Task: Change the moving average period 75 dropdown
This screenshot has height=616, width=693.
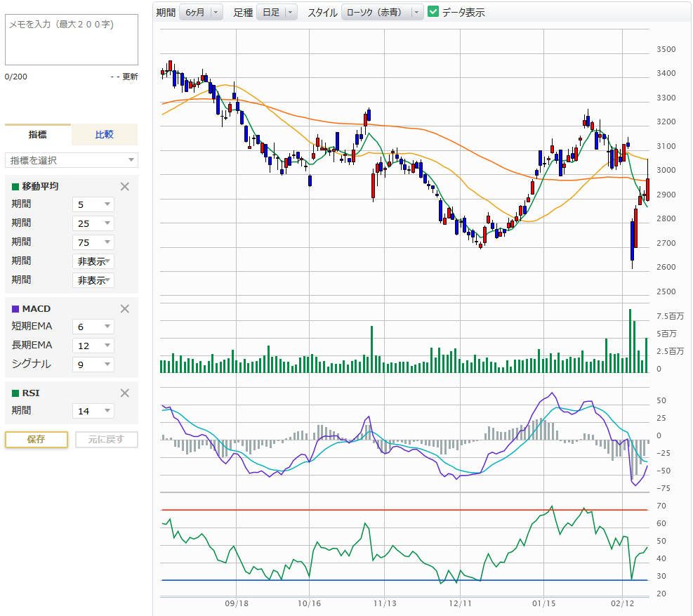Action: [x=93, y=242]
